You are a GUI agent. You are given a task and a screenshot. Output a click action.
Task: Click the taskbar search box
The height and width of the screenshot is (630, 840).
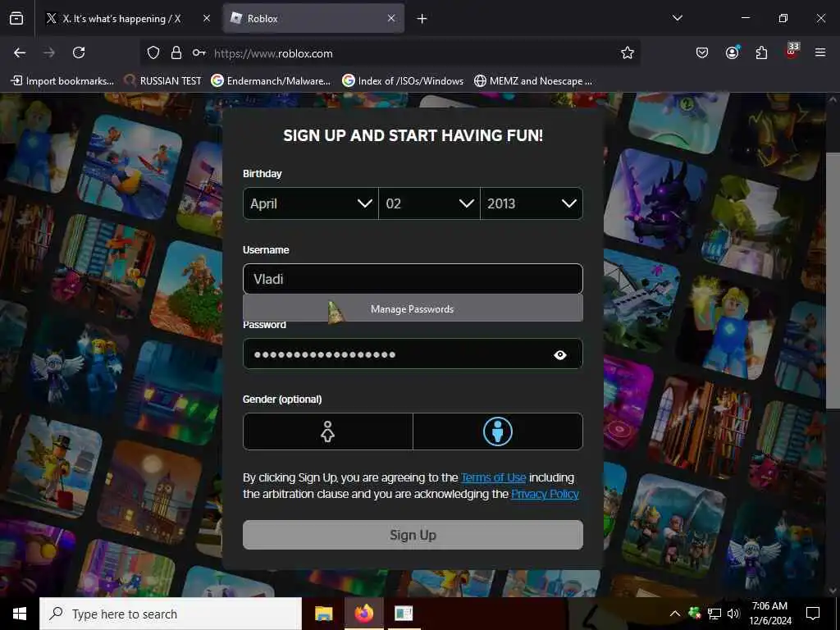(x=171, y=614)
